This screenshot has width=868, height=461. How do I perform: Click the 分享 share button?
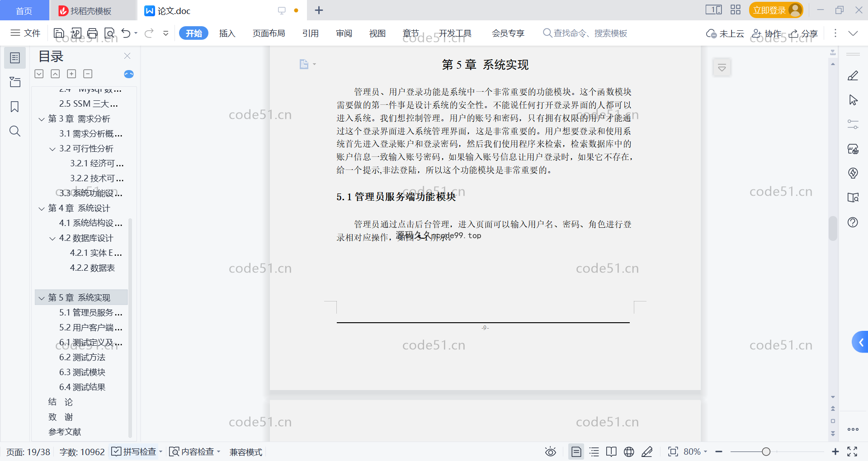point(803,33)
